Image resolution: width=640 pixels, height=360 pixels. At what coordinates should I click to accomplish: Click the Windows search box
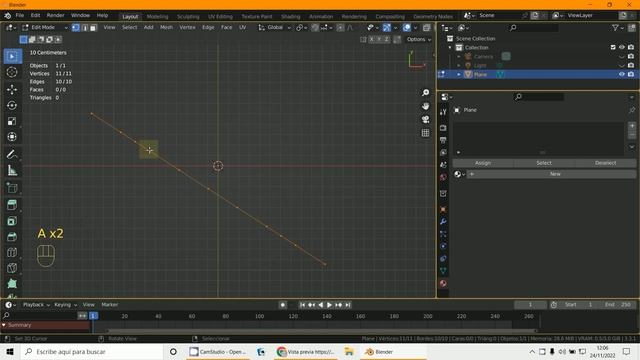click(x=92, y=352)
